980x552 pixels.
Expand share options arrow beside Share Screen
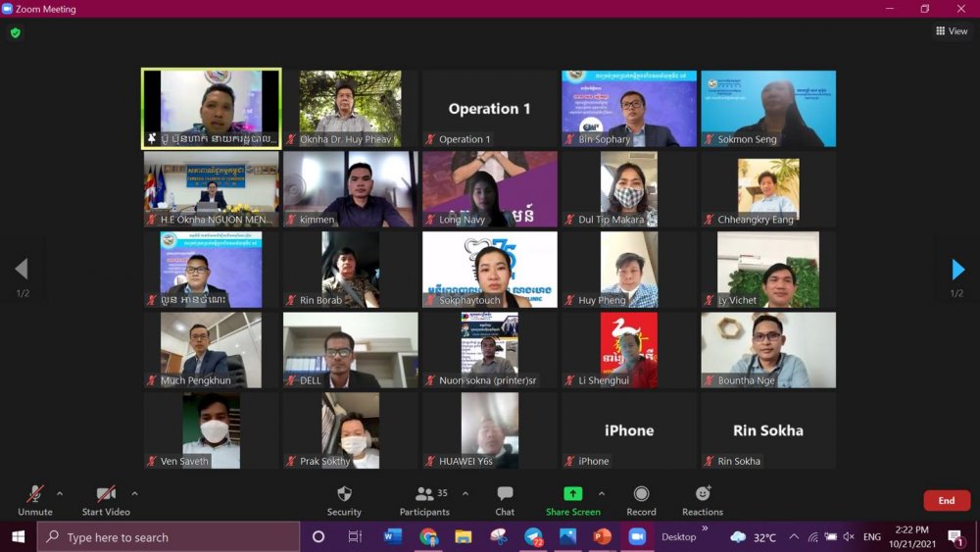[x=602, y=493]
